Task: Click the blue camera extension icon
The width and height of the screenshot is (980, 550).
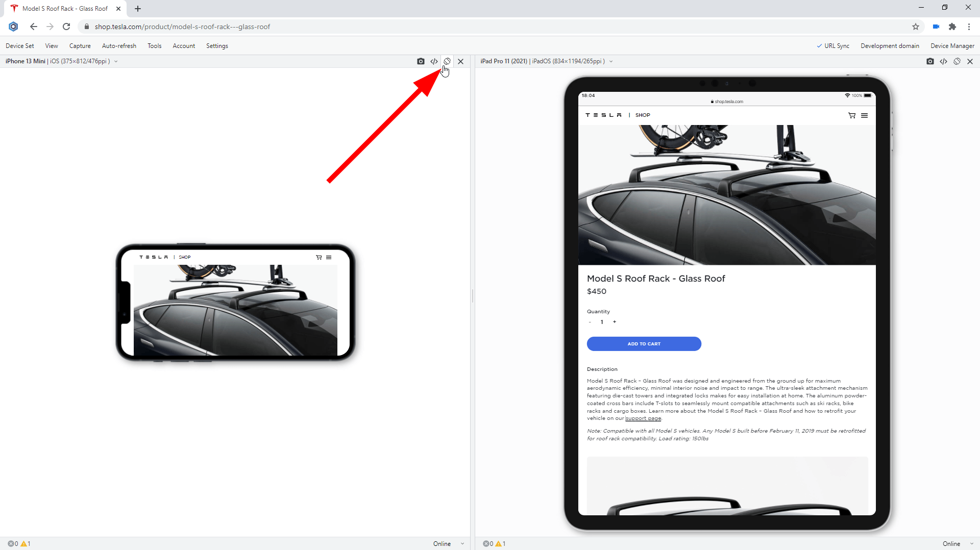Action: pyautogui.click(x=936, y=27)
